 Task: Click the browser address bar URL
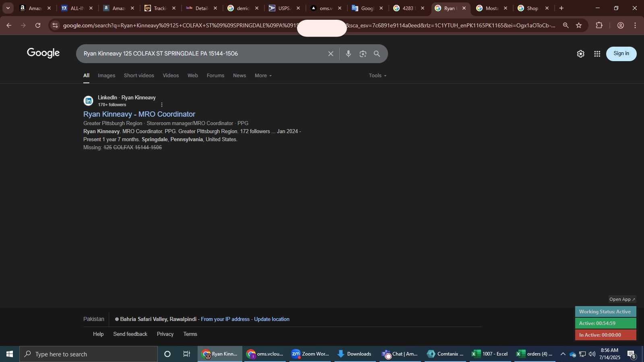tap(309, 25)
